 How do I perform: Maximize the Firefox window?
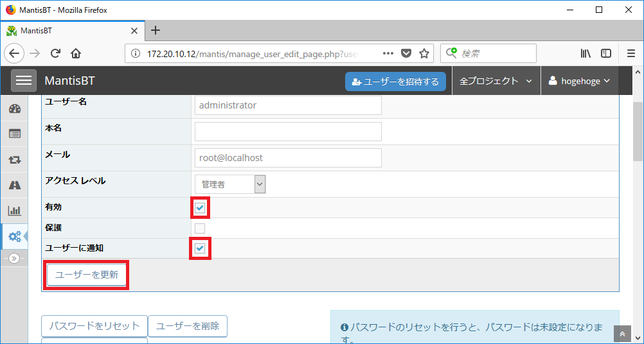[599, 10]
